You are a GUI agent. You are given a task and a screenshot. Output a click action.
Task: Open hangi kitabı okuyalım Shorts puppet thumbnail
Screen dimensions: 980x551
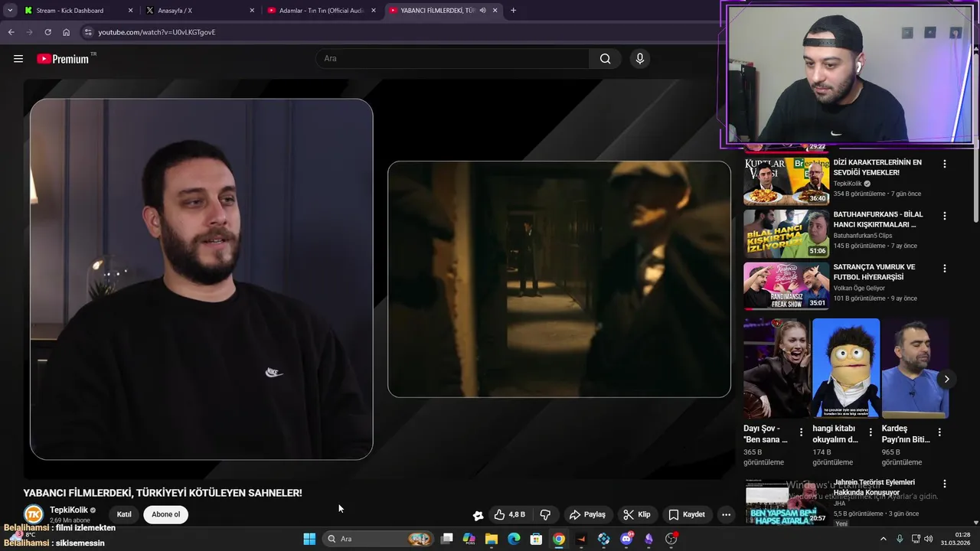pos(846,368)
